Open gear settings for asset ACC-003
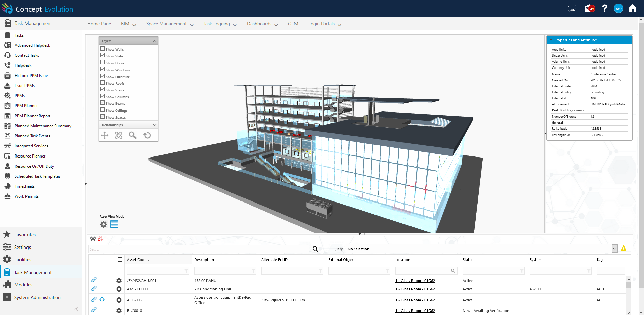 click(119, 300)
